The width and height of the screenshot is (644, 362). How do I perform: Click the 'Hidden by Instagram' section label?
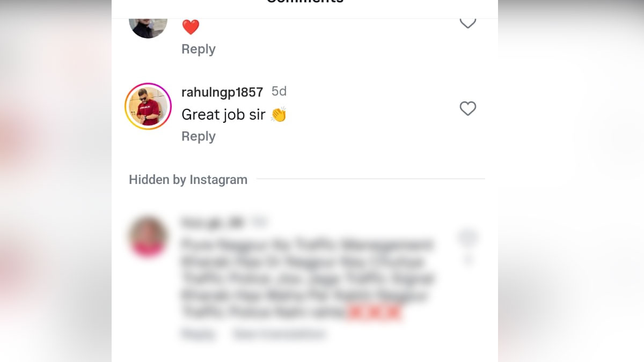tap(188, 180)
